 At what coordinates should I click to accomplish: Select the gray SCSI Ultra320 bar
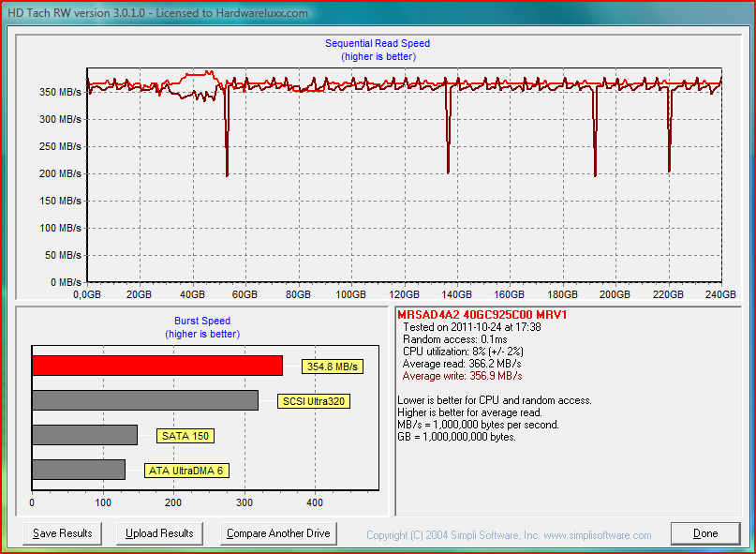point(145,400)
